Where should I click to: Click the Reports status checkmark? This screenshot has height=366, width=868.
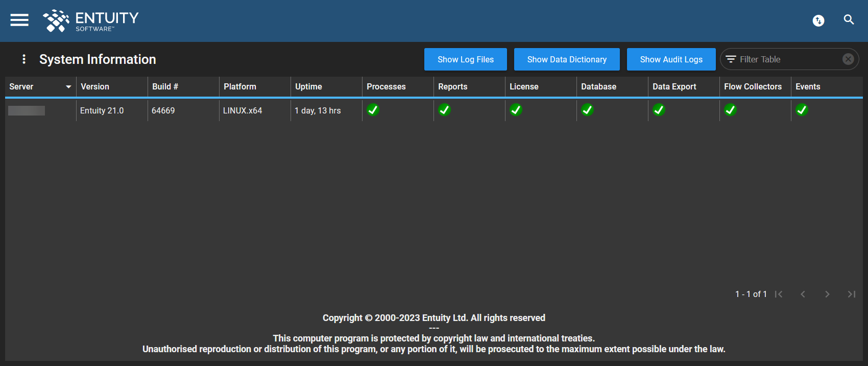coord(445,110)
